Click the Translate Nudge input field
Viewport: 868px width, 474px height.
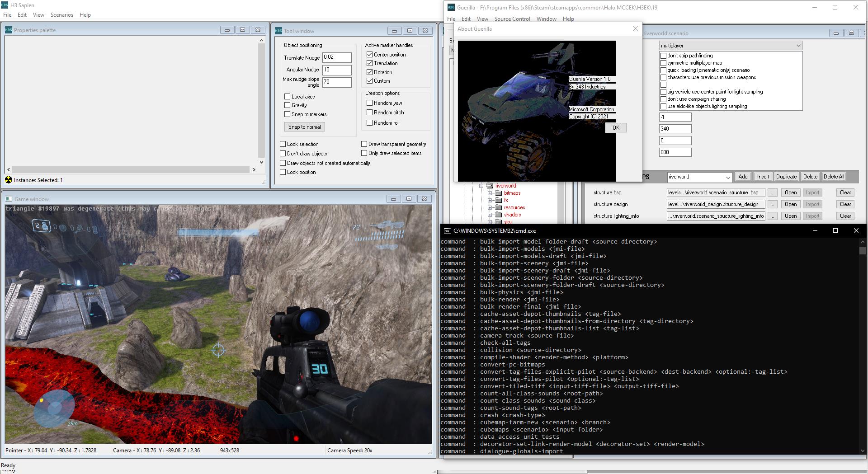pos(337,57)
